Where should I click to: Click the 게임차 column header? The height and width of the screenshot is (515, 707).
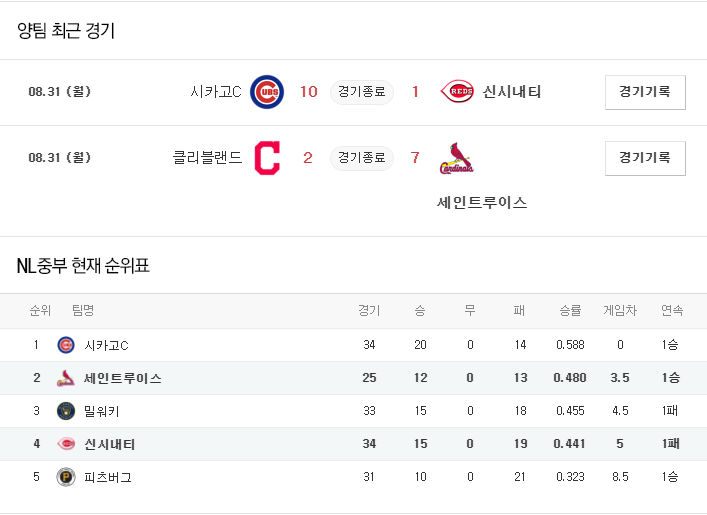(x=620, y=311)
